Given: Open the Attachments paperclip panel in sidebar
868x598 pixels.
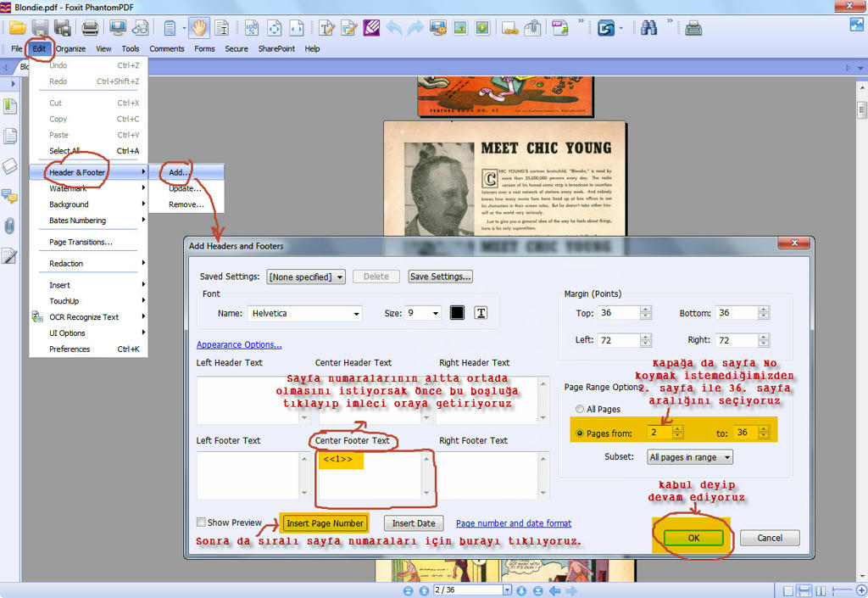Looking at the screenshot, I should click(10, 226).
